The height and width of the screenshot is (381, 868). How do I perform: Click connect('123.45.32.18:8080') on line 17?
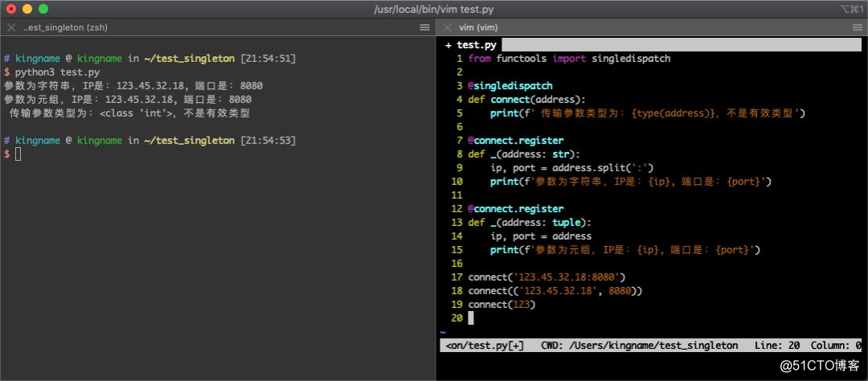(547, 277)
